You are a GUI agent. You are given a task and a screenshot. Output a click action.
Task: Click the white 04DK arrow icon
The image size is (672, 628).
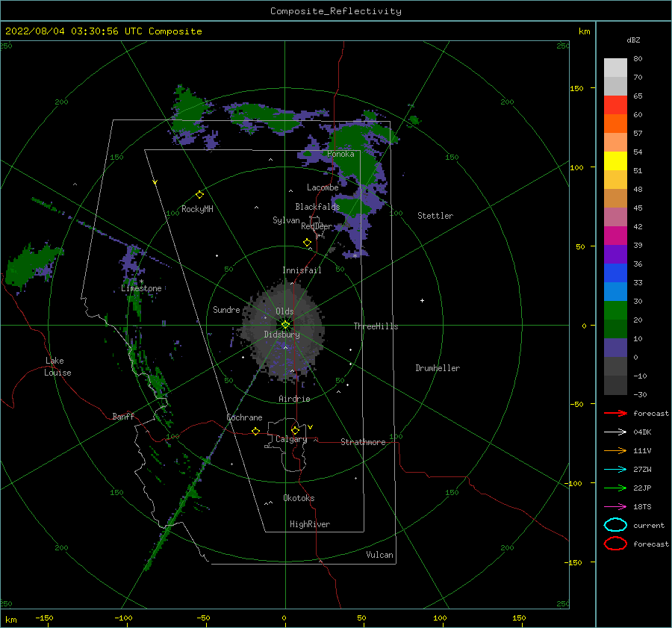(615, 432)
